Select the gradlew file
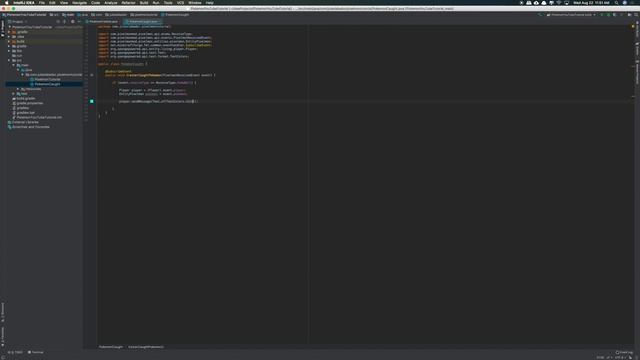The height and width of the screenshot is (360, 640). 22,108
